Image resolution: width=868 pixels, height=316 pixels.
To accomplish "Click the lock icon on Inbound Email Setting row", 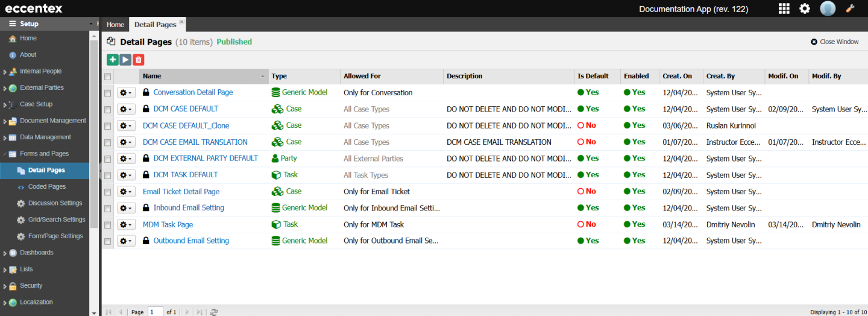I will [146, 207].
